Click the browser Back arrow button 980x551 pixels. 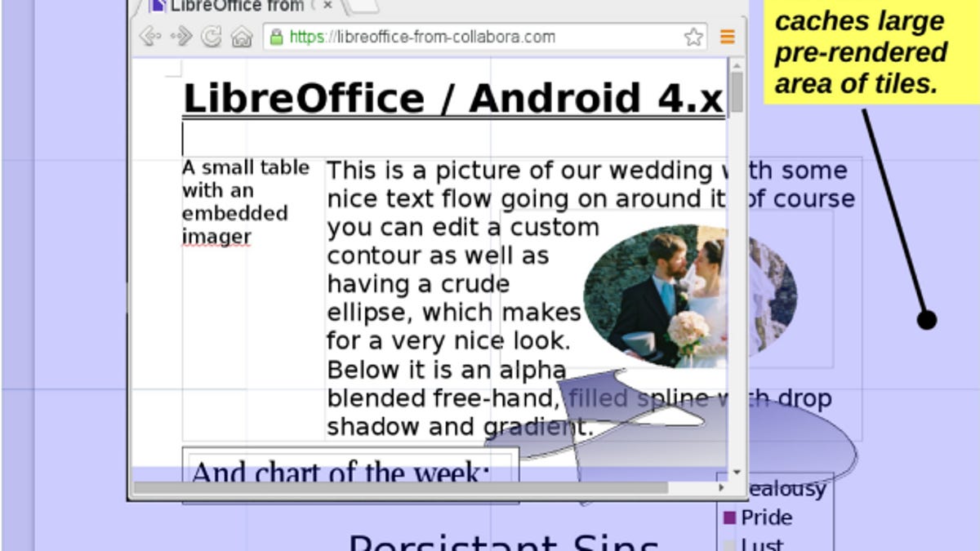(151, 37)
